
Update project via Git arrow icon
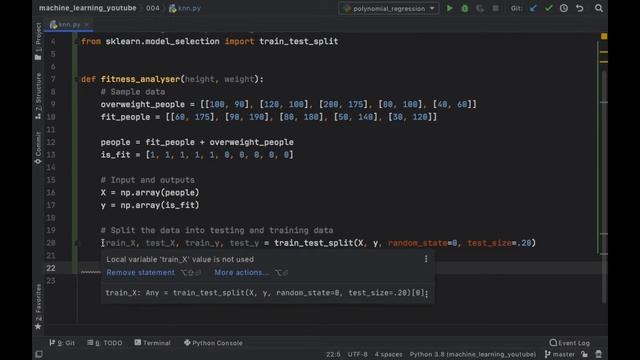click(533, 8)
